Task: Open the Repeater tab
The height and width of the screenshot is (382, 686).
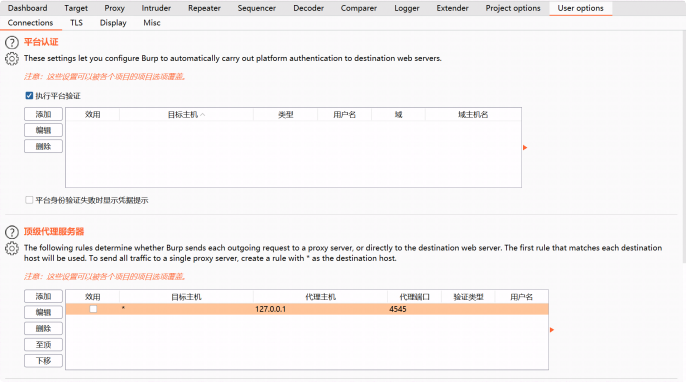Action: tap(204, 8)
